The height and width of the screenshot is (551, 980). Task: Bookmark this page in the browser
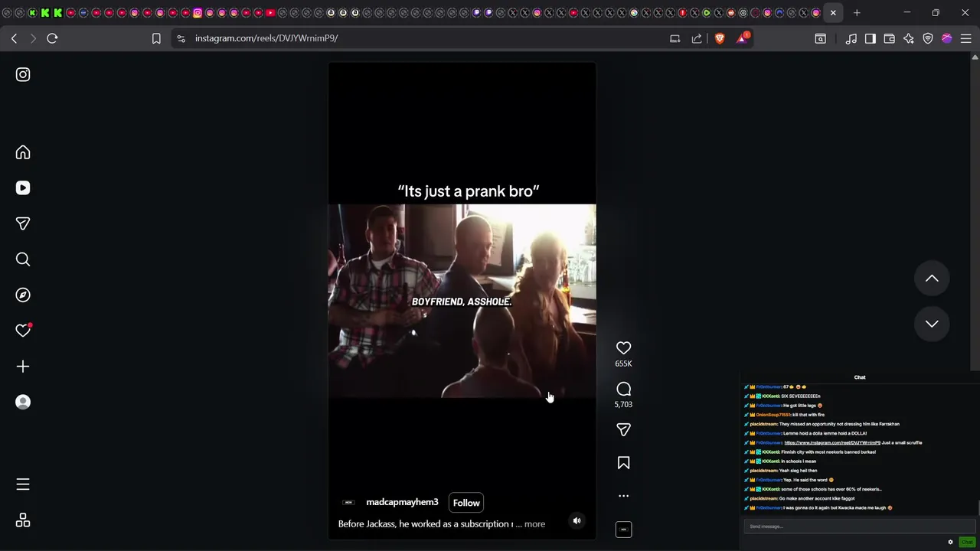click(x=156, y=38)
